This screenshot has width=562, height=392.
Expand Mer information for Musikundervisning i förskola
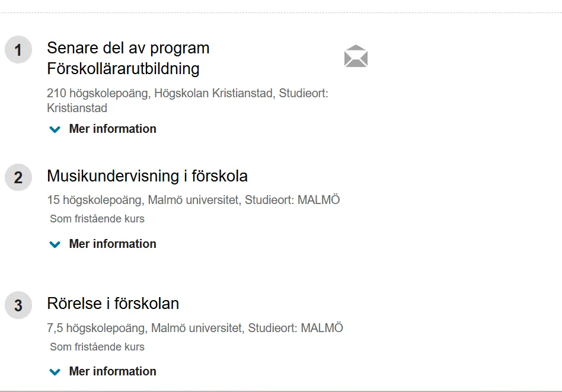point(113,244)
